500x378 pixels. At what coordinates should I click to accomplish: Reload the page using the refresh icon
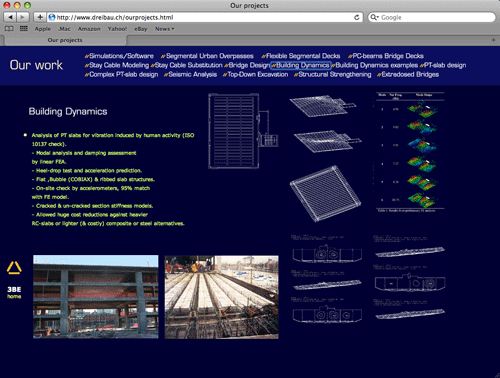click(x=356, y=17)
